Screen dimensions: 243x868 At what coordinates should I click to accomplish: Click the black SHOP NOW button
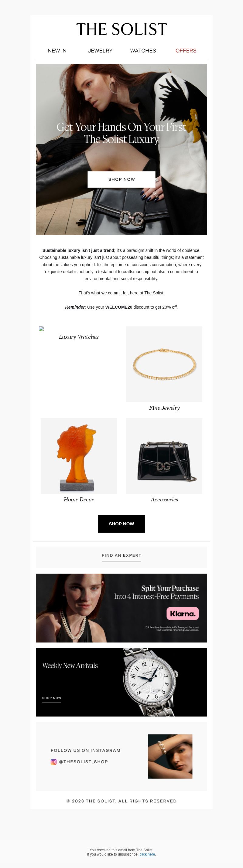121,524
